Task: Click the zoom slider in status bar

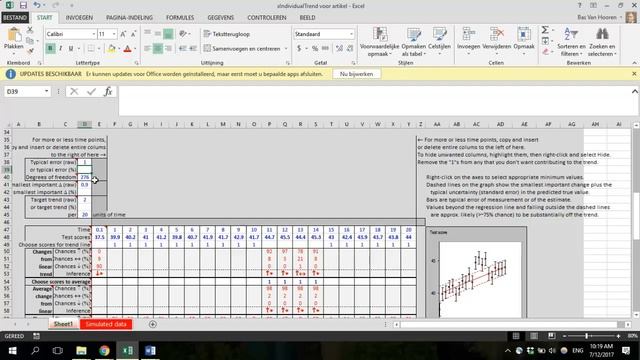Action: click(x=591, y=336)
